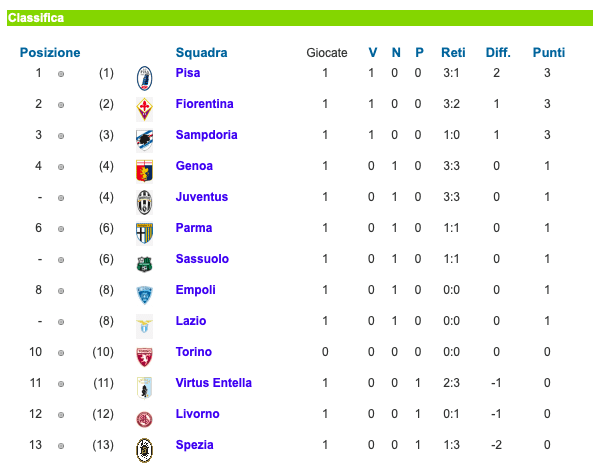Image resolution: width=604 pixels, height=473 pixels.
Task: Click the Lazio club crest icon
Action: [x=145, y=325]
